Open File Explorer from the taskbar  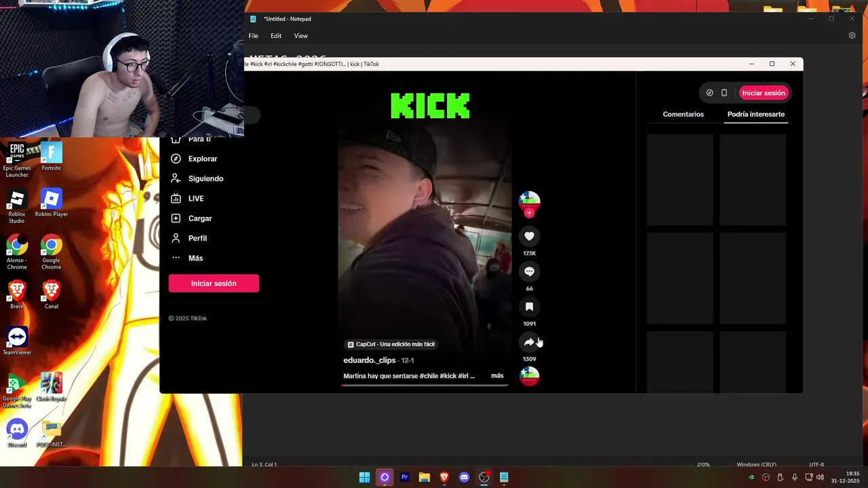click(x=425, y=477)
